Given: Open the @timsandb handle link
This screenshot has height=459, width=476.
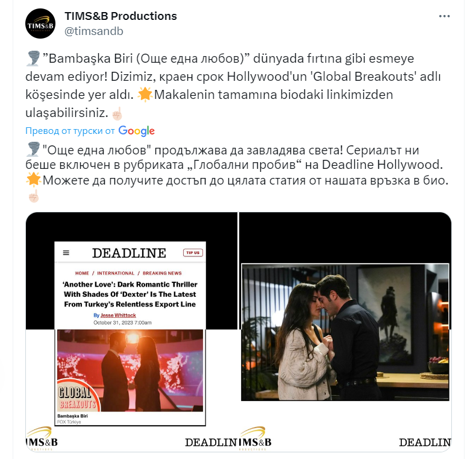Looking at the screenshot, I should [x=94, y=31].
